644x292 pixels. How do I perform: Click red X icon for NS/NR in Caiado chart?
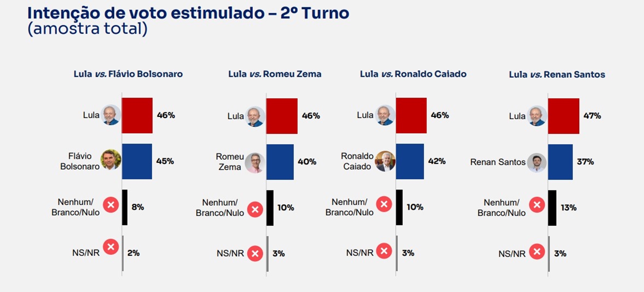384,251
